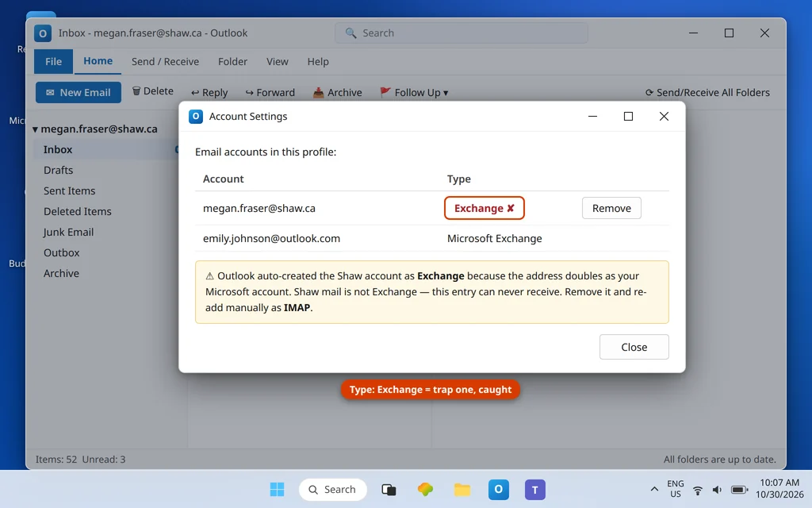
Task: Select the Deleted Items folder
Action: click(77, 211)
